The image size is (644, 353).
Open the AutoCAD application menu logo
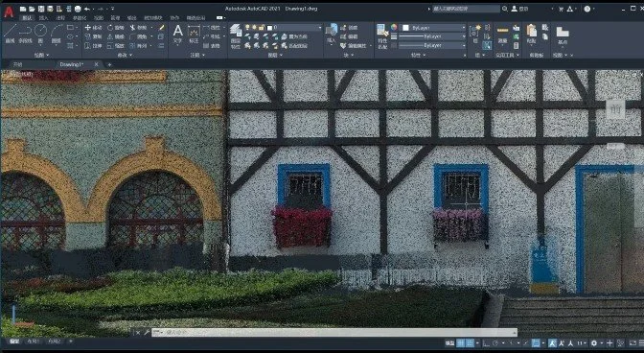pos(9,12)
